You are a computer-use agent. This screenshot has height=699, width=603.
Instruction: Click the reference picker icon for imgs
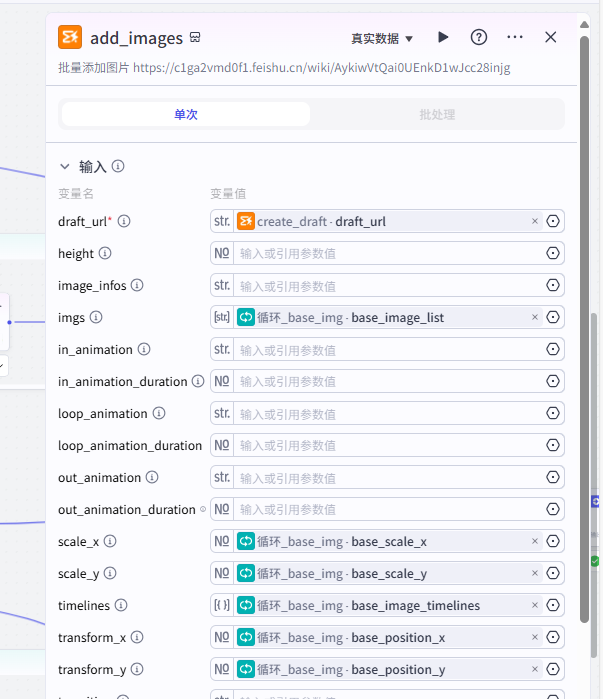(553, 318)
